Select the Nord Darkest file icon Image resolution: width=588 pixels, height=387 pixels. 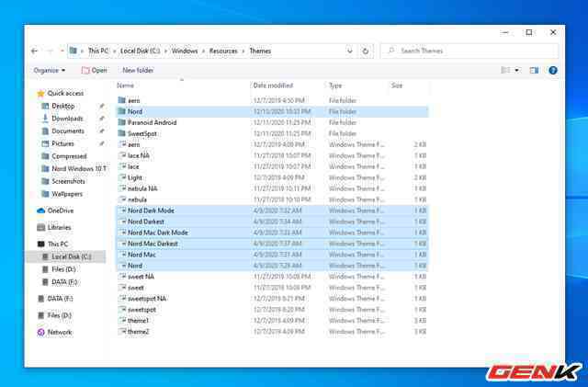tap(122, 222)
